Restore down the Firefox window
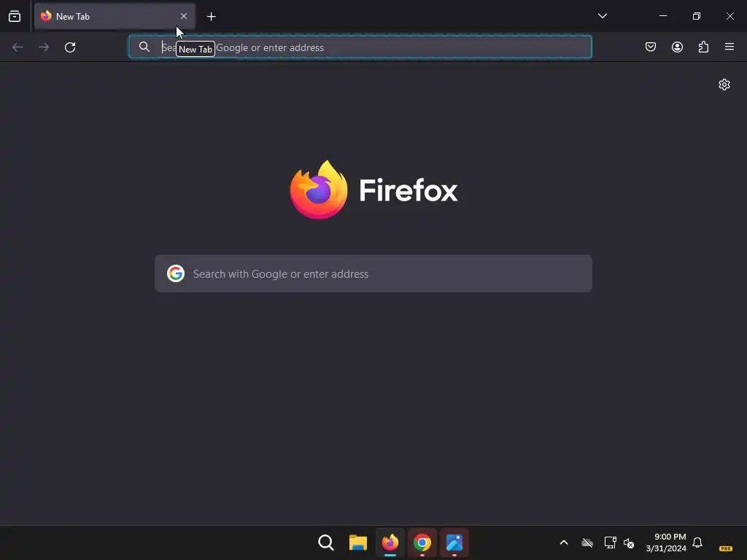 pyautogui.click(x=697, y=16)
